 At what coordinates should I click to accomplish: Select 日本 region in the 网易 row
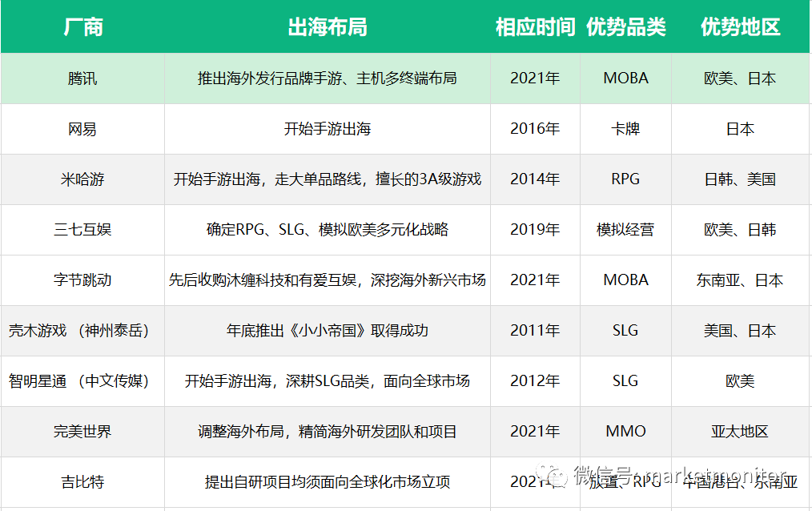740,129
